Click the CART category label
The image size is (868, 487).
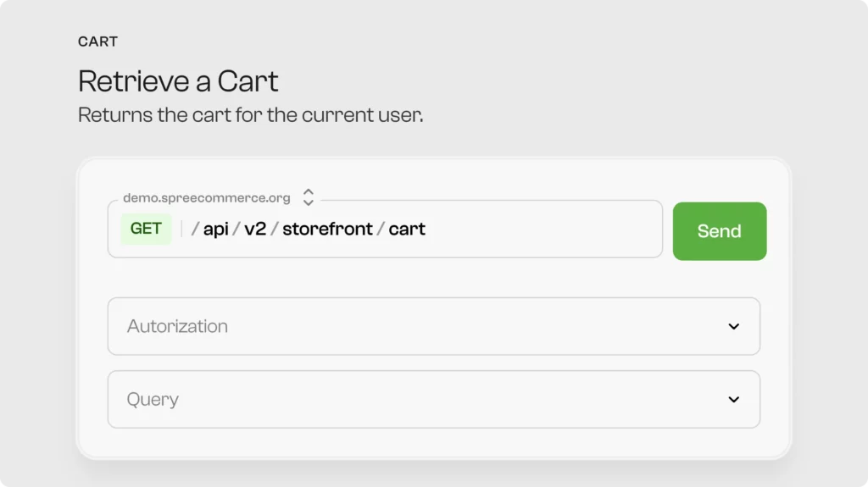[97, 42]
